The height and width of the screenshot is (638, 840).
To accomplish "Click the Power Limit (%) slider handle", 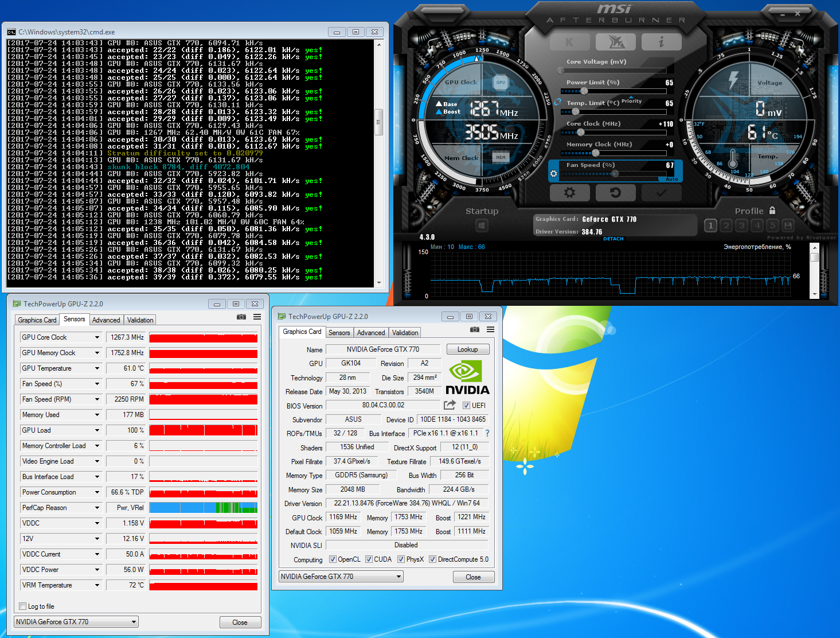I will [x=584, y=91].
